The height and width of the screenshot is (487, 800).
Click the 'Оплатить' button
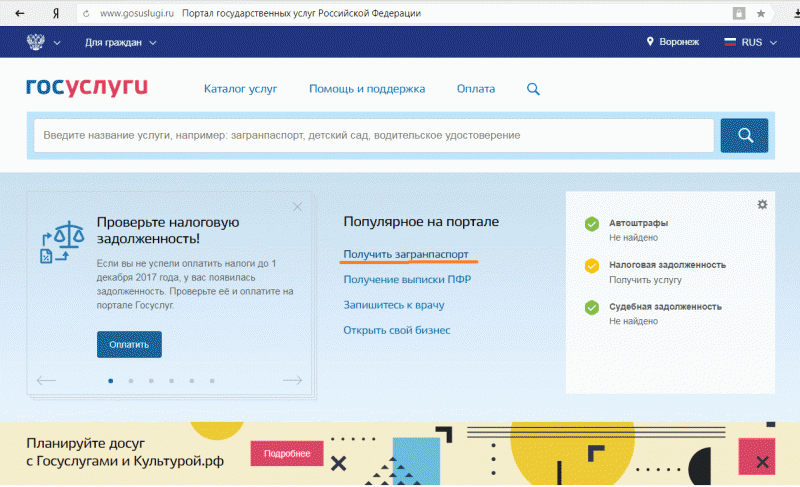pyautogui.click(x=129, y=344)
